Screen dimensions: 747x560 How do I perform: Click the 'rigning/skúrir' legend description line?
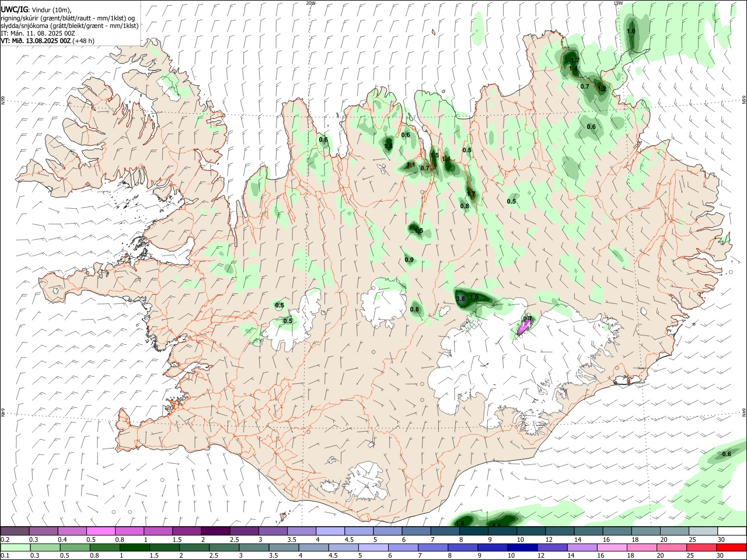click(x=68, y=17)
